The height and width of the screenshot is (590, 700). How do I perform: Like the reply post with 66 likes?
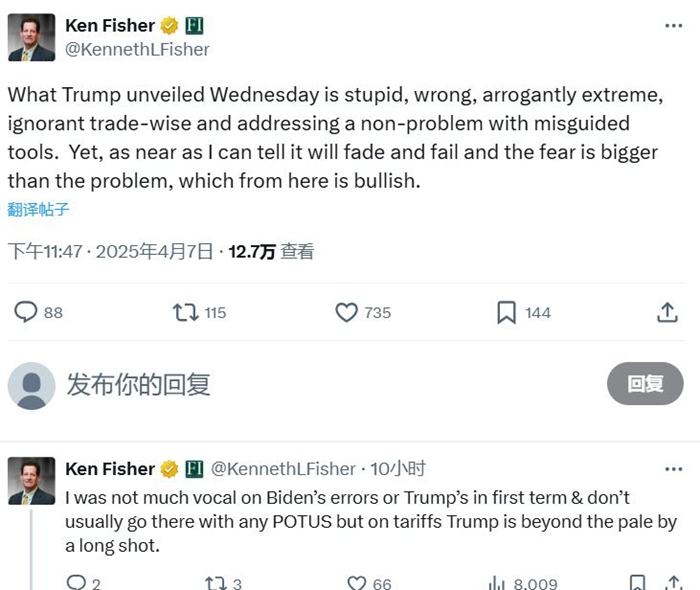pos(357,583)
